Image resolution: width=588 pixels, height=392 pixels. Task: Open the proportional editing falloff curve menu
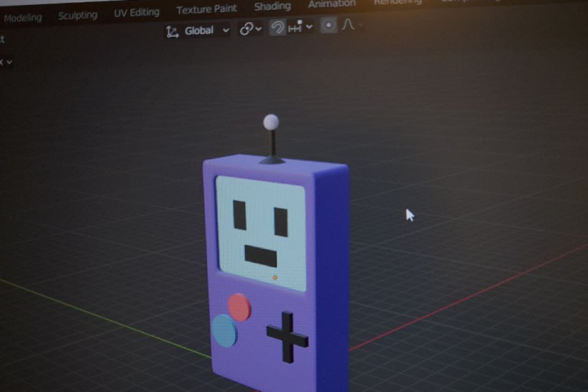point(351,24)
